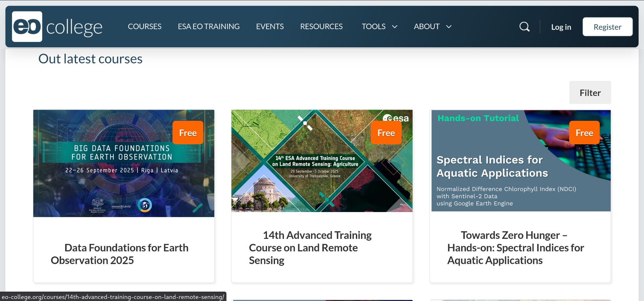
Task: Click Free badge on Land Remote Sensing course
Action: click(386, 133)
